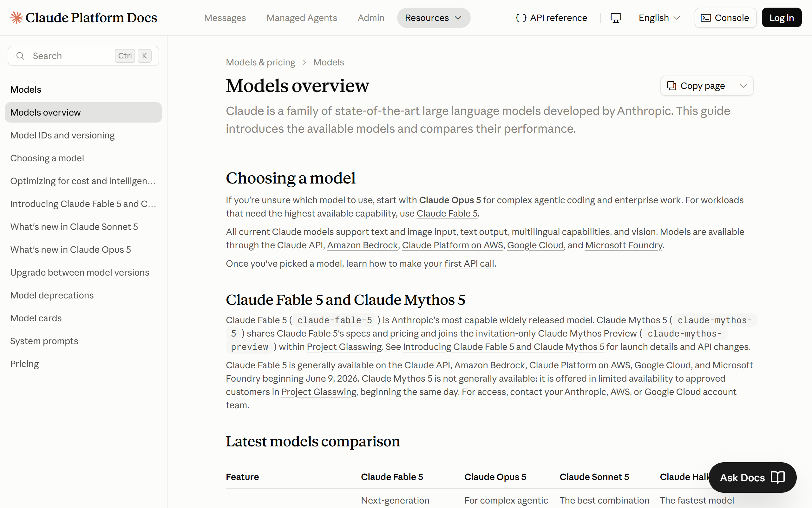Open Optimizing for cost and intelligence item
The width and height of the screenshot is (812, 508).
[83, 181]
